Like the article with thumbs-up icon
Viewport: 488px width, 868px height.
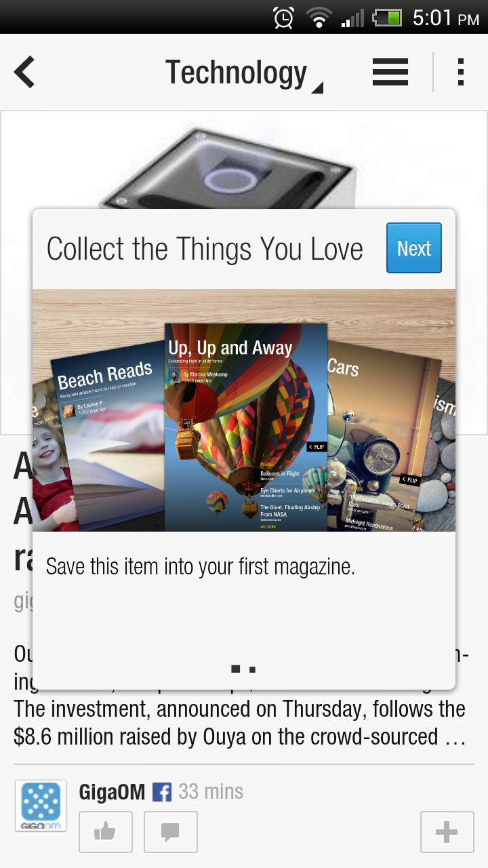[106, 831]
